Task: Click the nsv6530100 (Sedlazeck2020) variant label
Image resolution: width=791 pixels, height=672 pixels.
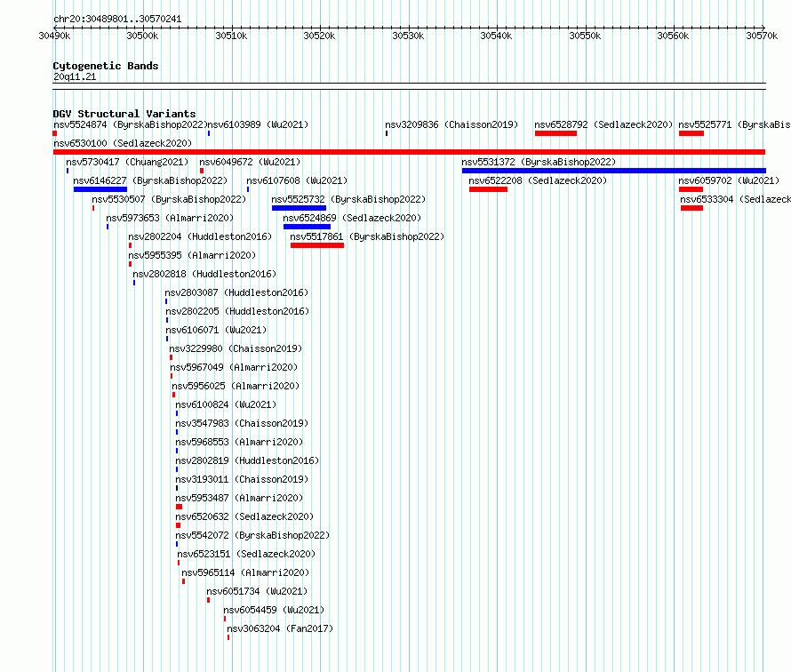Action: tap(123, 143)
